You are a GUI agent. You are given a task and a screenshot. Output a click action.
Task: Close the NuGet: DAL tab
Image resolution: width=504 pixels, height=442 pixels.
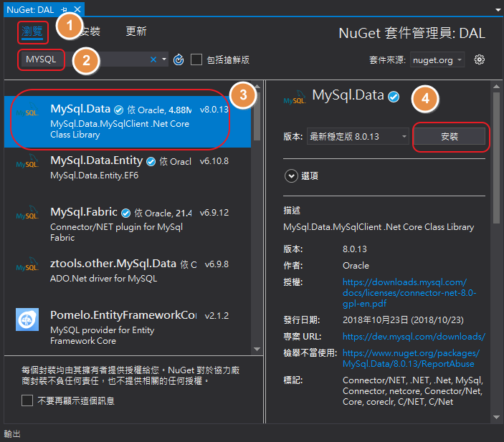(77, 9)
